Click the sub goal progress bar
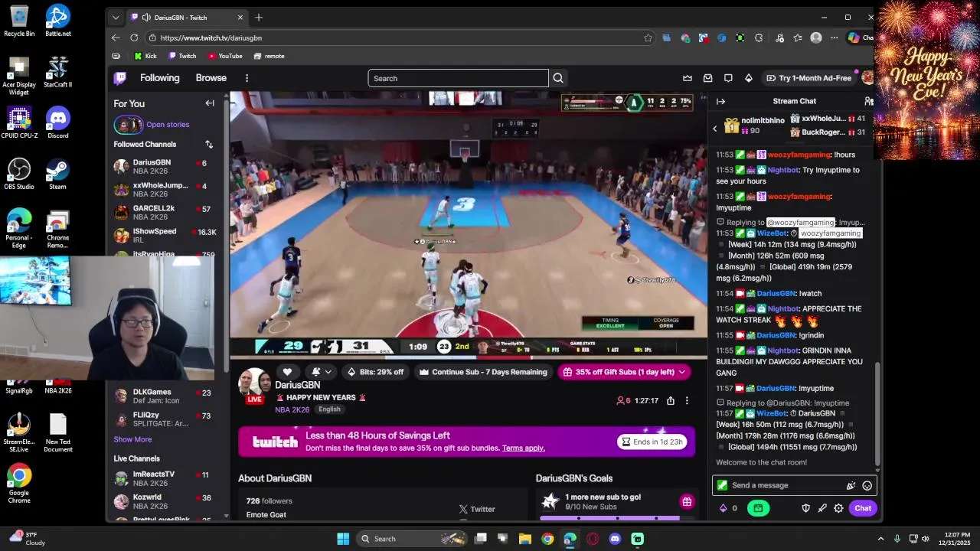 [609, 518]
